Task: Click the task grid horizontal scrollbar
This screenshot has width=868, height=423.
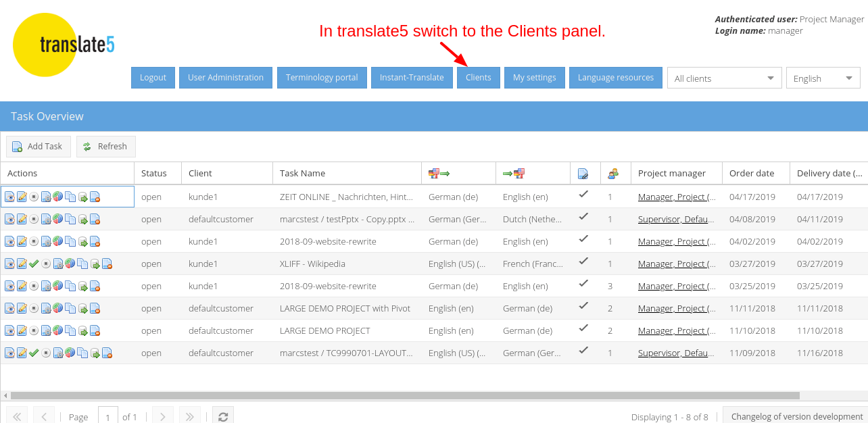Action: click(405, 395)
